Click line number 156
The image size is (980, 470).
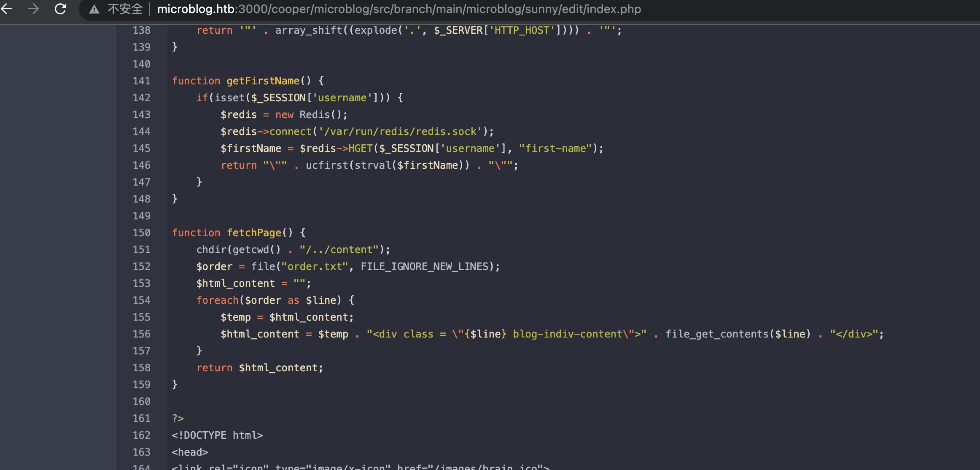pyautogui.click(x=141, y=334)
